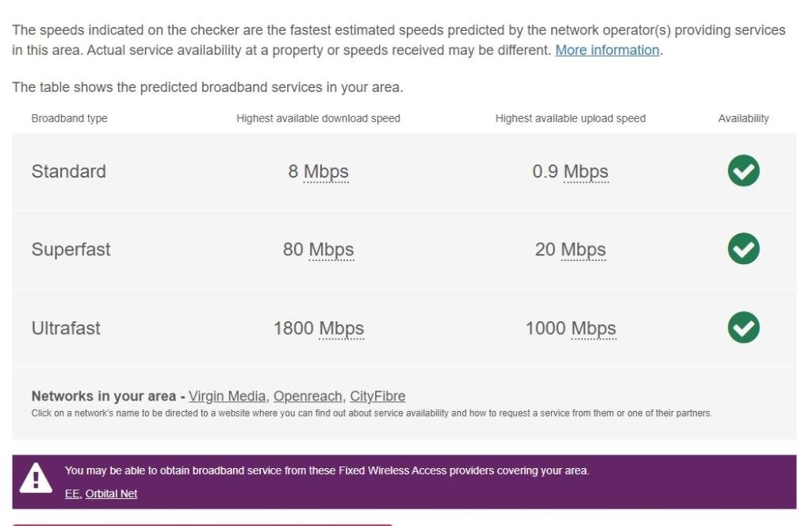Click Mbps abbreviation beside 1000 upload speed
This screenshot has width=812, height=526.
[x=593, y=328]
